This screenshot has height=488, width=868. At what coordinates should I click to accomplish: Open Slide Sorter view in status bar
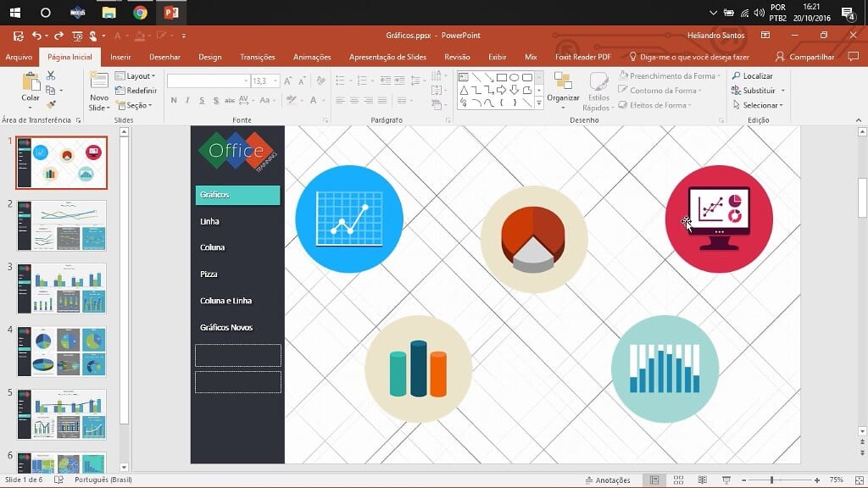point(677,480)
